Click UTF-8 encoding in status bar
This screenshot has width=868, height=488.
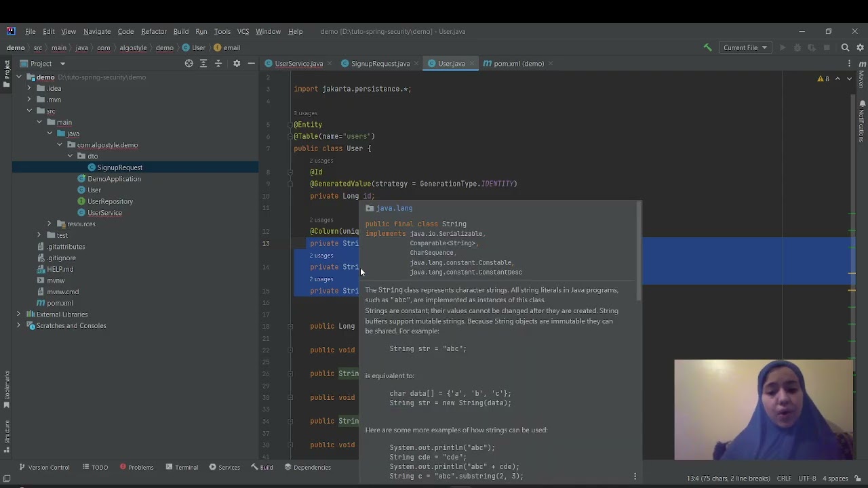[807, 478]
